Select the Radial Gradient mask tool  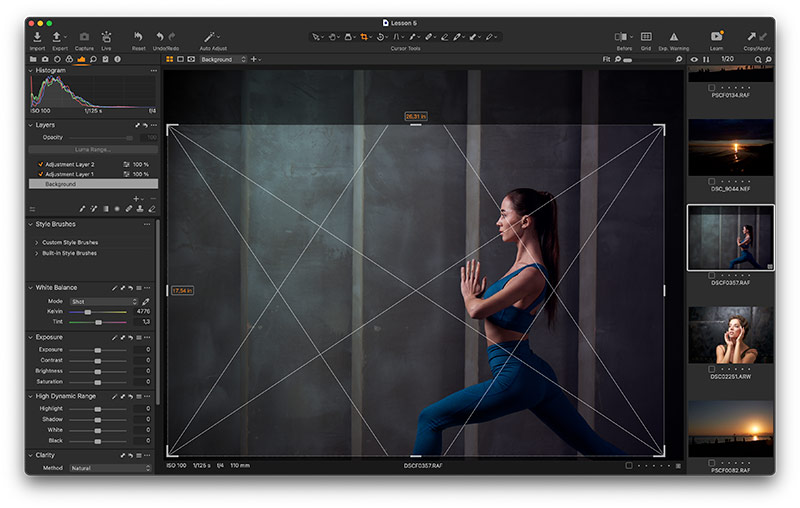click(x=117, y=209)
